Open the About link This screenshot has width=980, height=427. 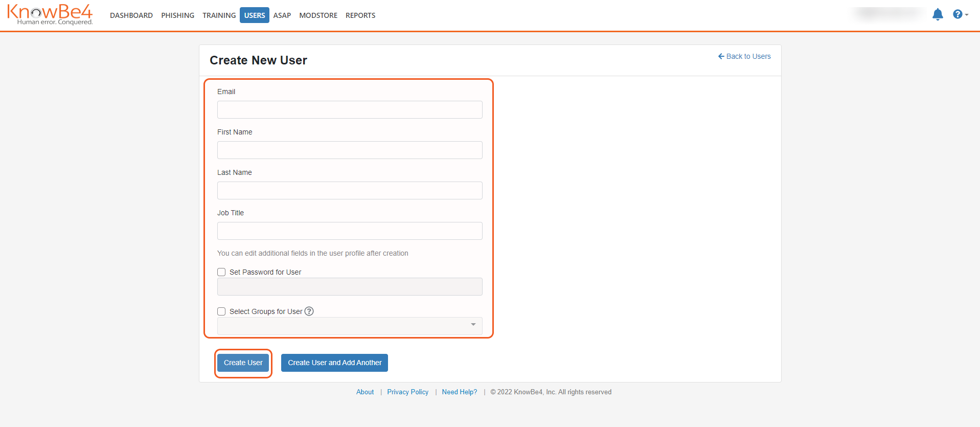pyautogui.click(x=365, y=392)
